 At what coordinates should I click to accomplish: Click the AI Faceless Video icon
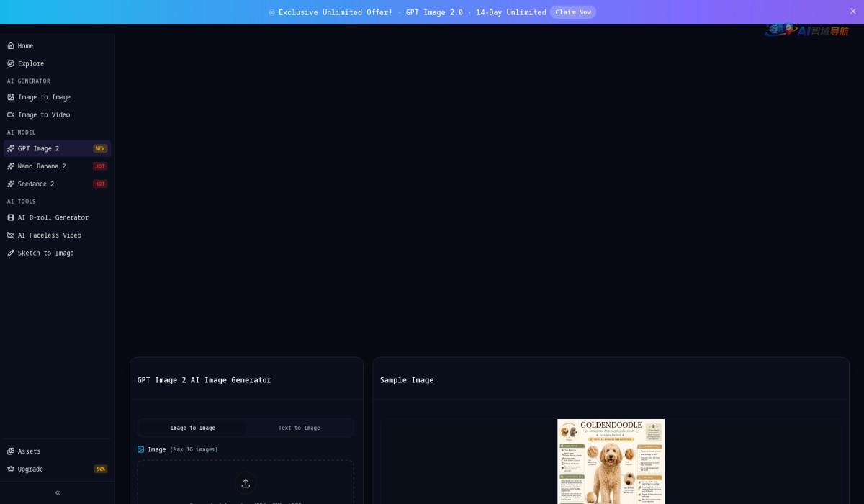point(11,235)
